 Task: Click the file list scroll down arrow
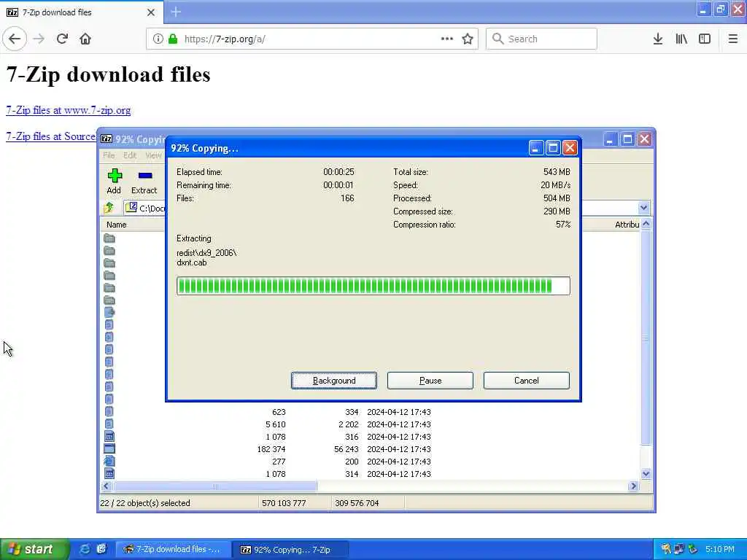646,474
